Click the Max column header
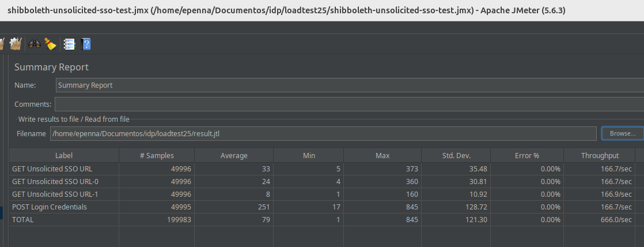This screenshot has width=644, height=247. (x=382, y=155)
